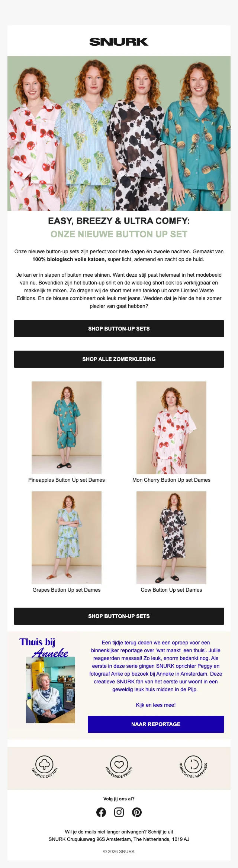Open the Pineapples Button Up set image

pyautogui.click(x=67, y=428)
